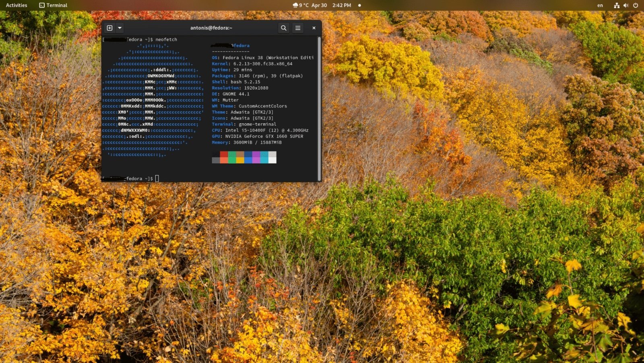
Task: Open the 'en' keyboard layout menu
Action: pos(600,5)
